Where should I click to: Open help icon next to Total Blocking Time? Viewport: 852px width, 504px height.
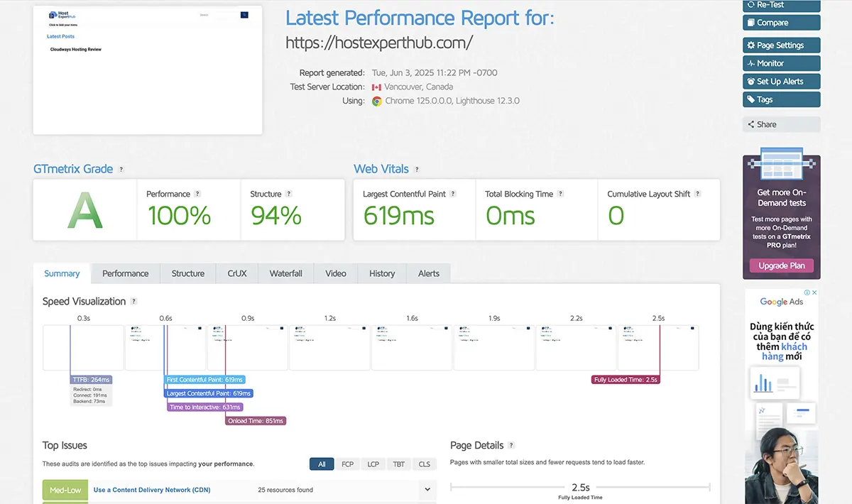pyautogui.click(x=560, y=194)
